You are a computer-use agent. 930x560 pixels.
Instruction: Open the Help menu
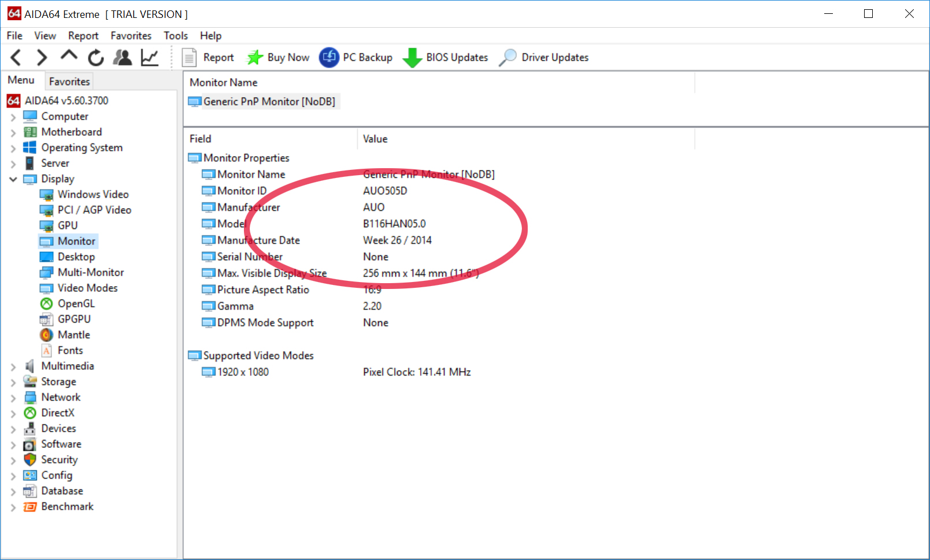pos(211,36)
